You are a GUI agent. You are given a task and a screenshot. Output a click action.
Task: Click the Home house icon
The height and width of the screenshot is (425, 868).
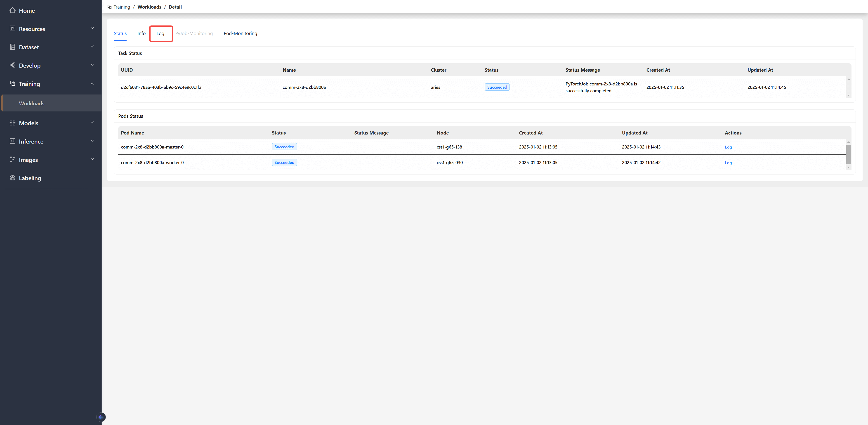[x=12, y=10]
